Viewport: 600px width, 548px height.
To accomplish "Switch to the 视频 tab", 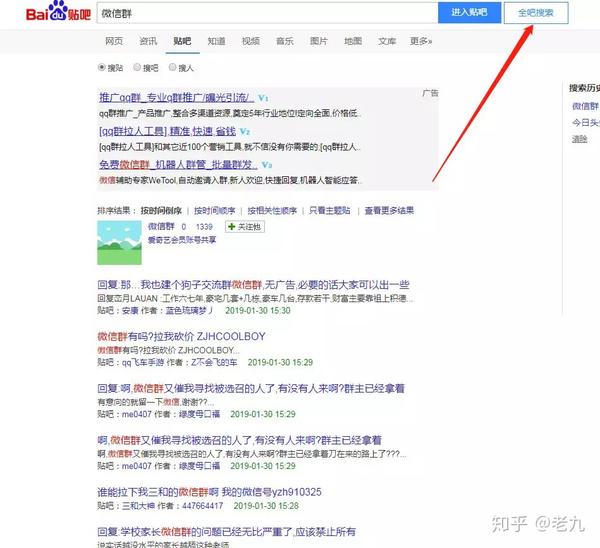I will (x=251, y=41).
